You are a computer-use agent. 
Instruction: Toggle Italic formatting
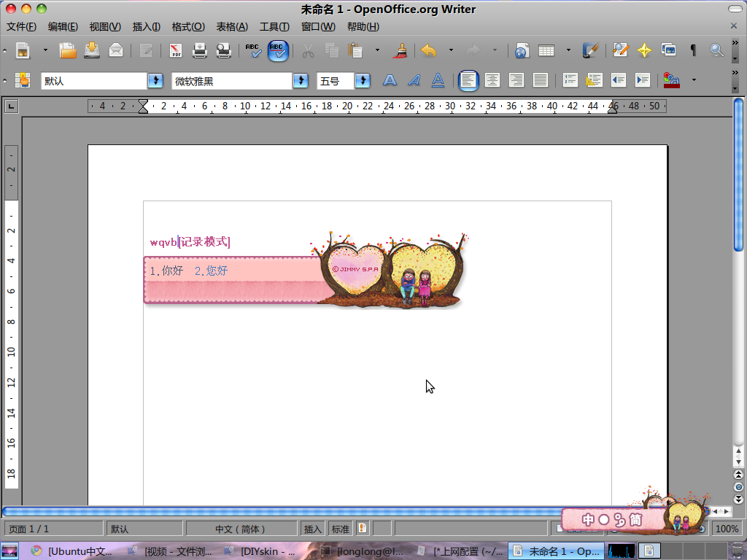(414, 80)
